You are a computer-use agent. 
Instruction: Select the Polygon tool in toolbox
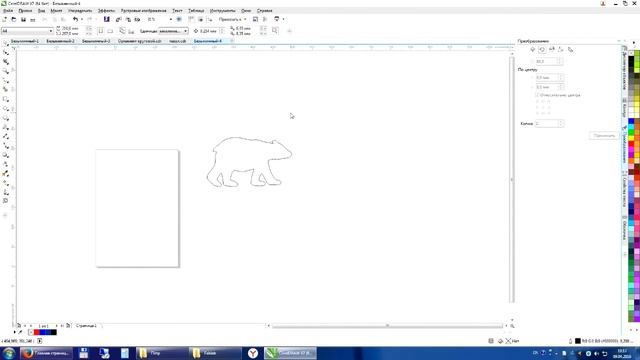click(x=5, y=118)
